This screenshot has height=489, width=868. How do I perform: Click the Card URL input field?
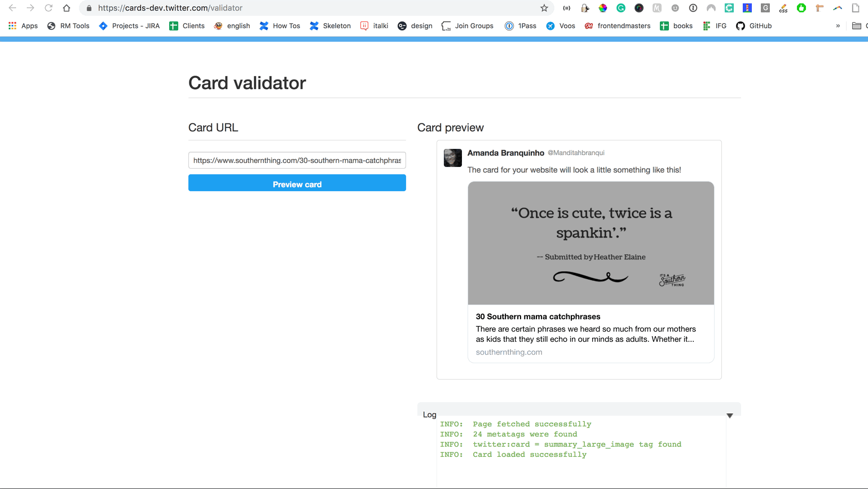[x=297, y=160]
